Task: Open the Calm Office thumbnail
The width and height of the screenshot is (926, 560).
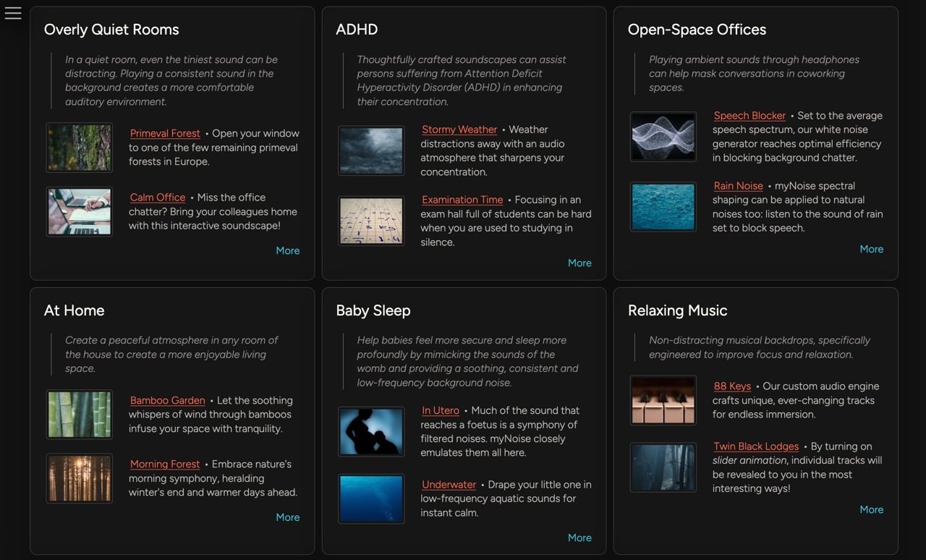Action: click(x=80, y=211)
